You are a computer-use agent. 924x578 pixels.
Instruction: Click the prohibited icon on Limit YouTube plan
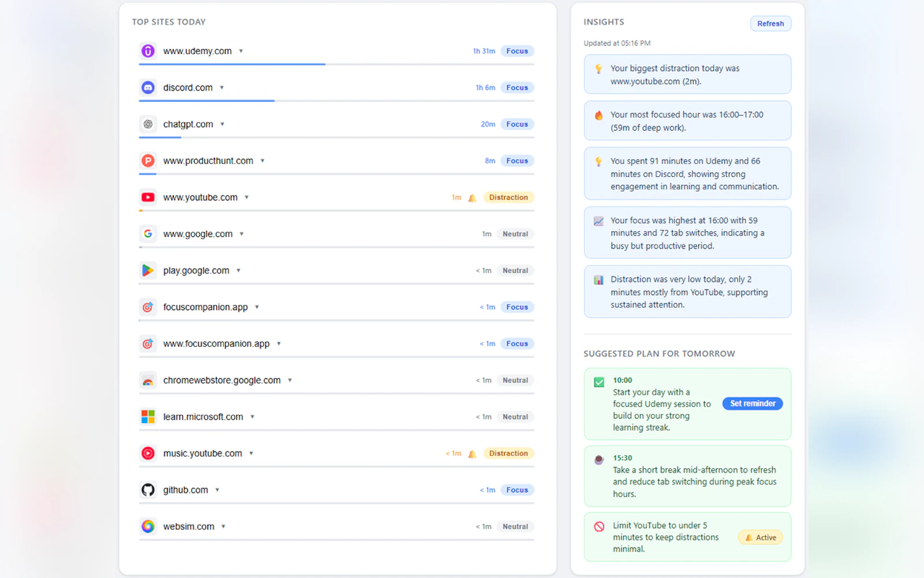599,527
